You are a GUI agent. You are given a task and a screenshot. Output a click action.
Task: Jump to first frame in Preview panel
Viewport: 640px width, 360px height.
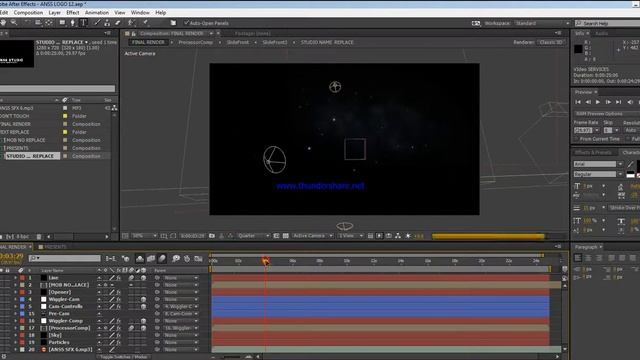click(x=578, y=102)
